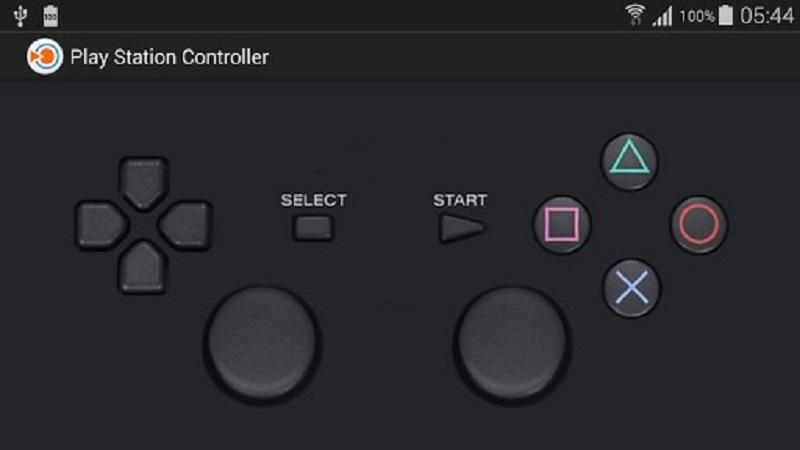The width and height of the screenshot is (800, 450).
Task: Tap the 05:44 clock display
Action: coord(767,16)
